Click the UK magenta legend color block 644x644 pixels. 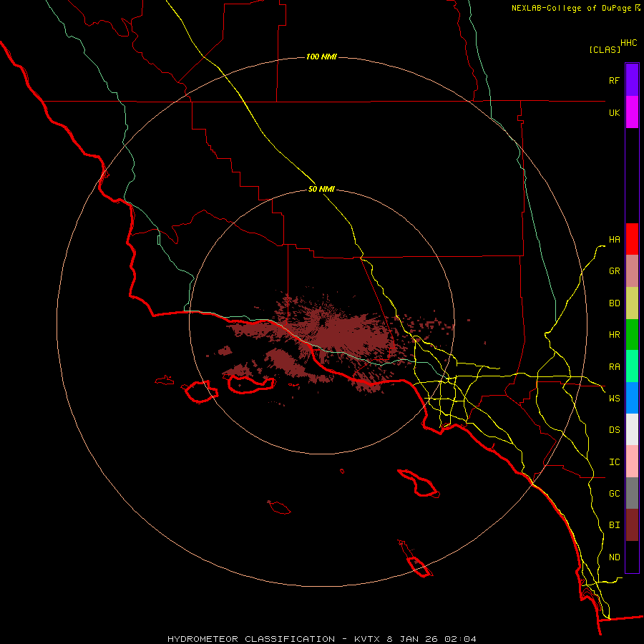[632, 112]
